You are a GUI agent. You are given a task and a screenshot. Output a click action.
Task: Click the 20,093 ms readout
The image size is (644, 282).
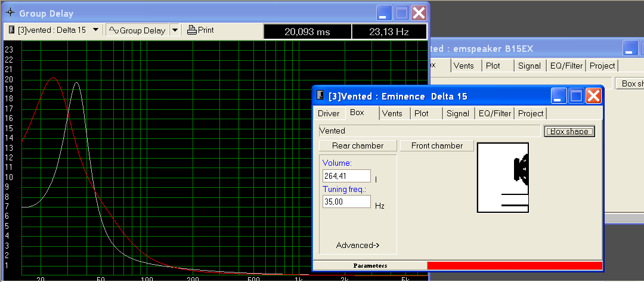click(307, 32)
